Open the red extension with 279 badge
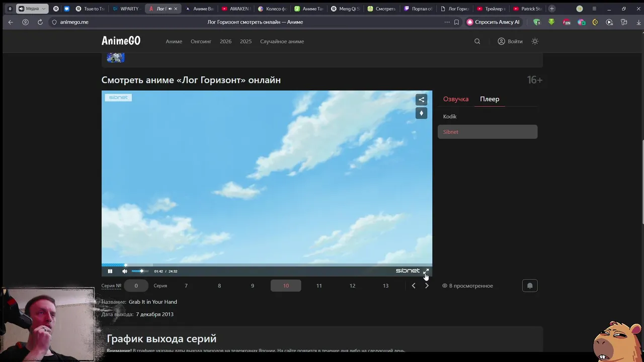The image size is (644, 362). coord(567,22)
